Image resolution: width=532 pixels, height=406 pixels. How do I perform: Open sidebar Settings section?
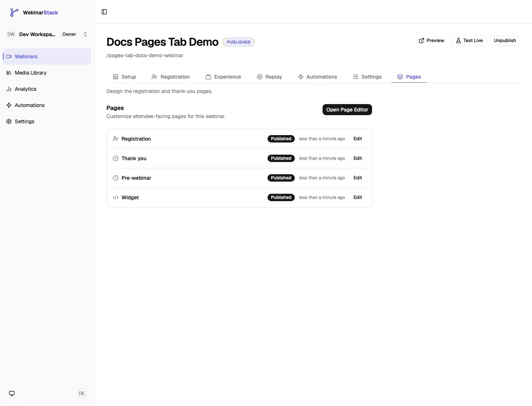tap(47, 121)
